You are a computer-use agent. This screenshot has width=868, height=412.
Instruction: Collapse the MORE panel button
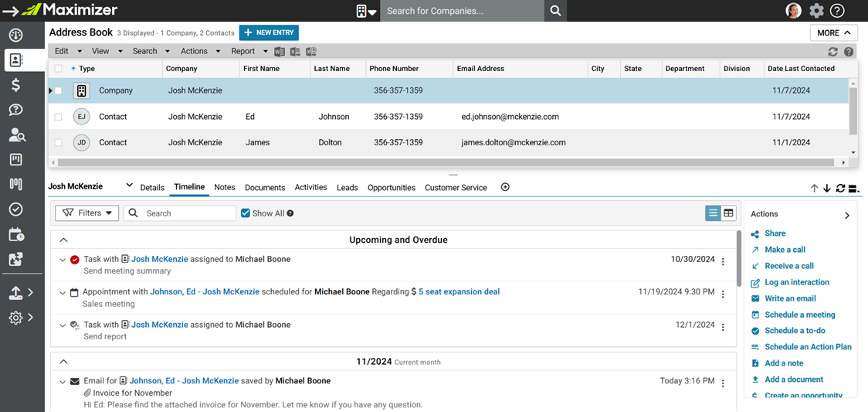(x=834, y=32)
